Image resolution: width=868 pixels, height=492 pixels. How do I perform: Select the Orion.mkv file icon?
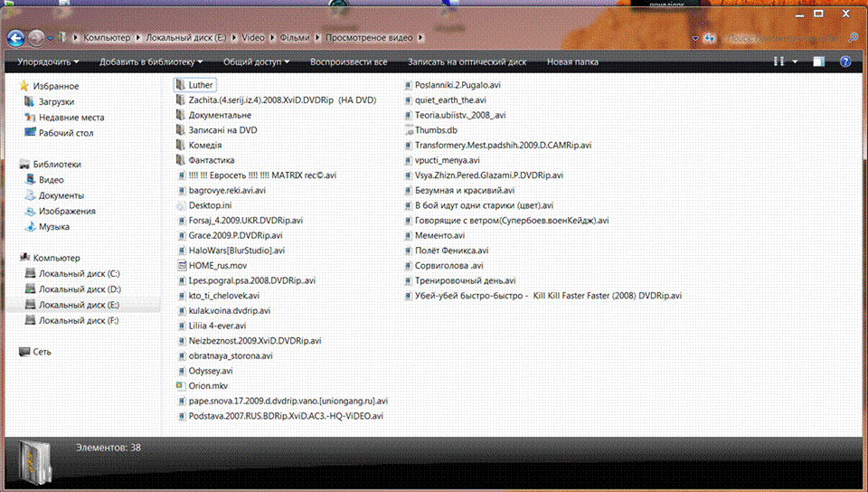(180, 385)
